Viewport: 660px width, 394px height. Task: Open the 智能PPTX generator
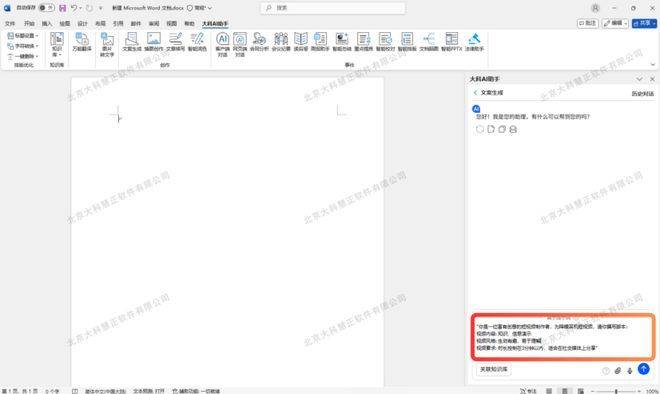(x=452, y=42)
